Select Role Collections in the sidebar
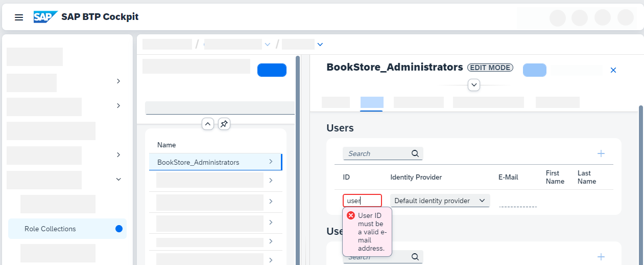Image resolution: width=644 pixels, height=265 pixels. pyautogui.click(x=67, y=229)
